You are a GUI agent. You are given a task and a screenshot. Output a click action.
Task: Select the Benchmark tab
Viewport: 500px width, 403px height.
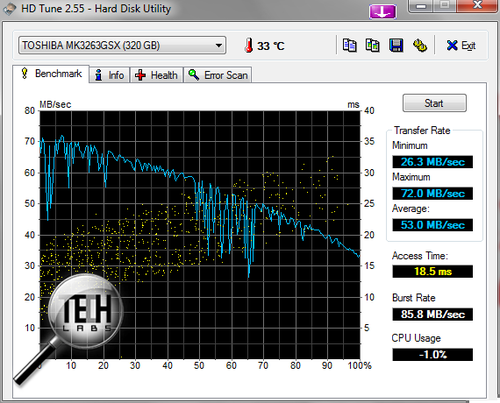(51, 74)
